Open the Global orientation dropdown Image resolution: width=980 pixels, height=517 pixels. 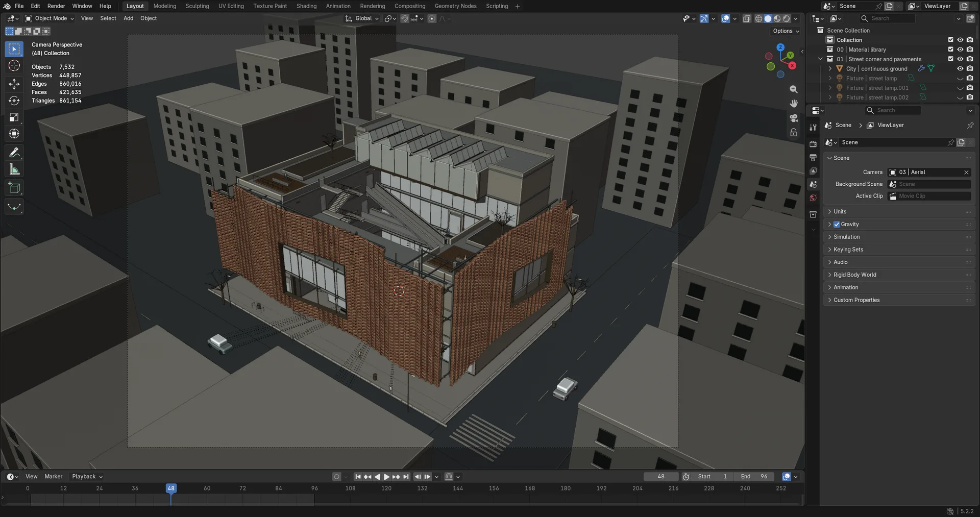click(x=362, y=18)
